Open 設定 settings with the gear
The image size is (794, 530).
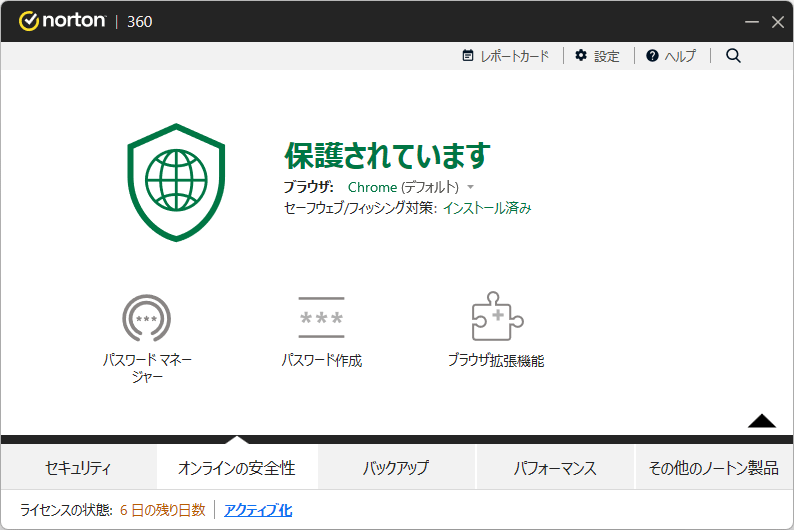(x=598, y=56)
